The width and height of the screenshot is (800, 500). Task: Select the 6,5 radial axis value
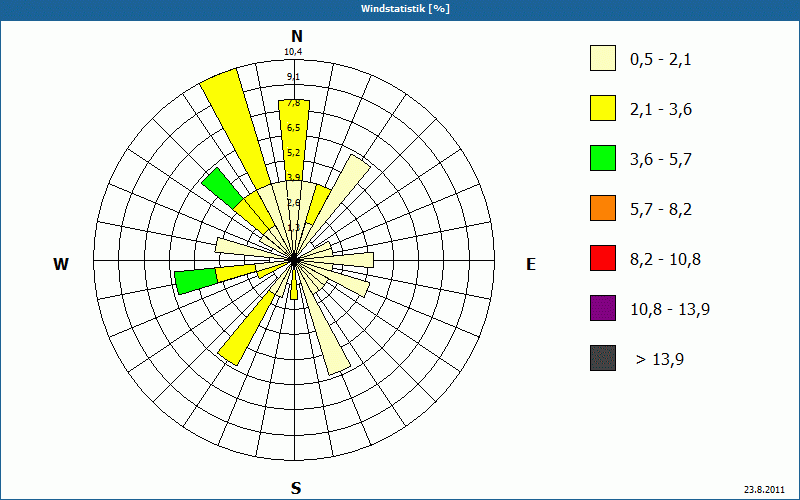pos(293,128)
